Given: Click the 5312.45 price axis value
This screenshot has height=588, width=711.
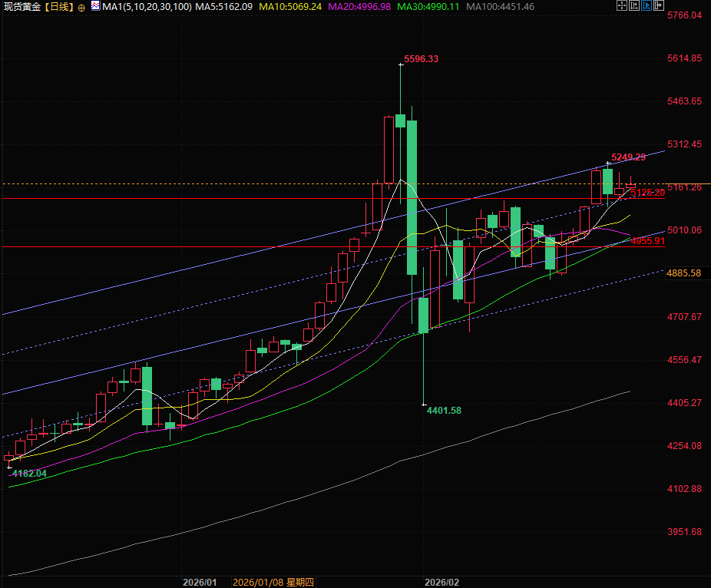Looking at the screenshot, I should click(684, 144).
